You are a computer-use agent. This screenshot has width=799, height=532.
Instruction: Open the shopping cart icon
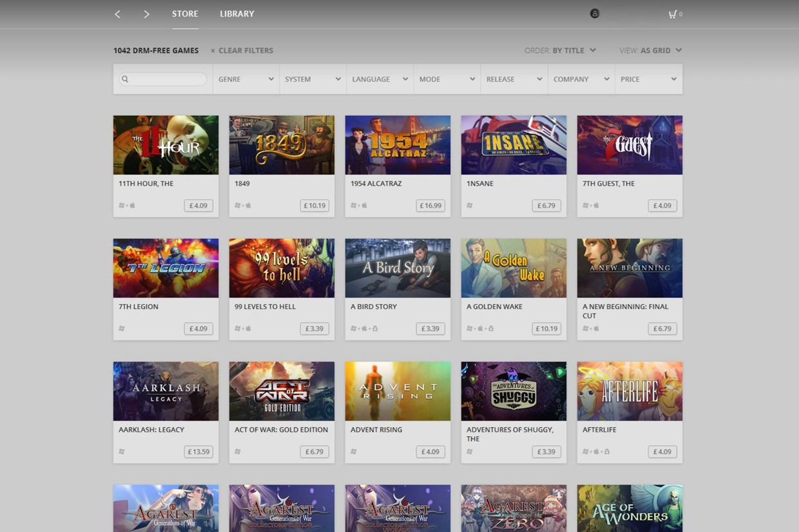pyautogui.click(x=672, y=14)
